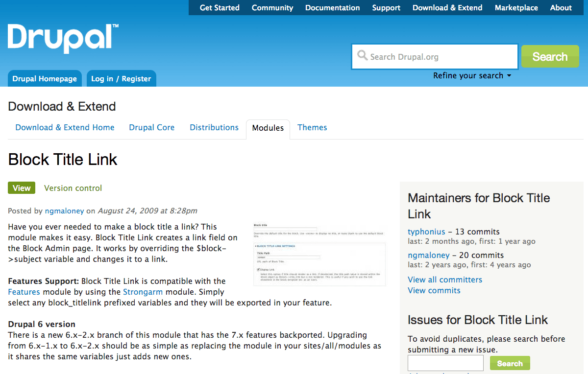The image size is (588, 374).
Task: Open the Version control tab
Action: (x=73, y=188)
